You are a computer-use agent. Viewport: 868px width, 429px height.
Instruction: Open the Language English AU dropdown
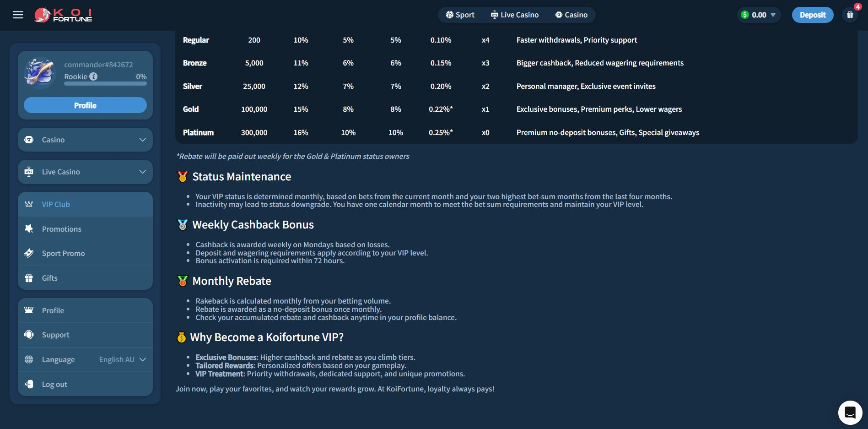coord(122,359)
